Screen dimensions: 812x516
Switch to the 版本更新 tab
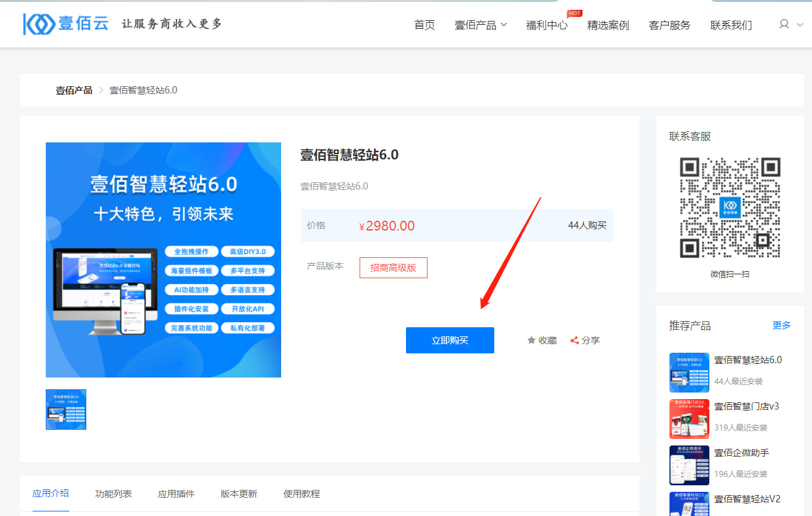point(239,494)
